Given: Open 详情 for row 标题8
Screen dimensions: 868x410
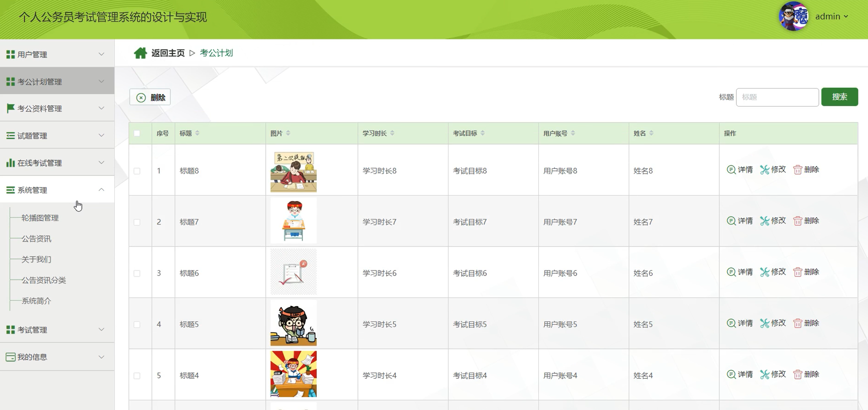Looking at the screenshot, I should tap(740, 170).
